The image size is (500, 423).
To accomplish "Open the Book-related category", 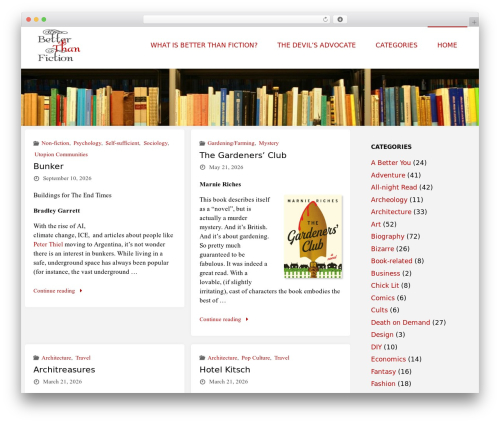I will pos(392,261).
